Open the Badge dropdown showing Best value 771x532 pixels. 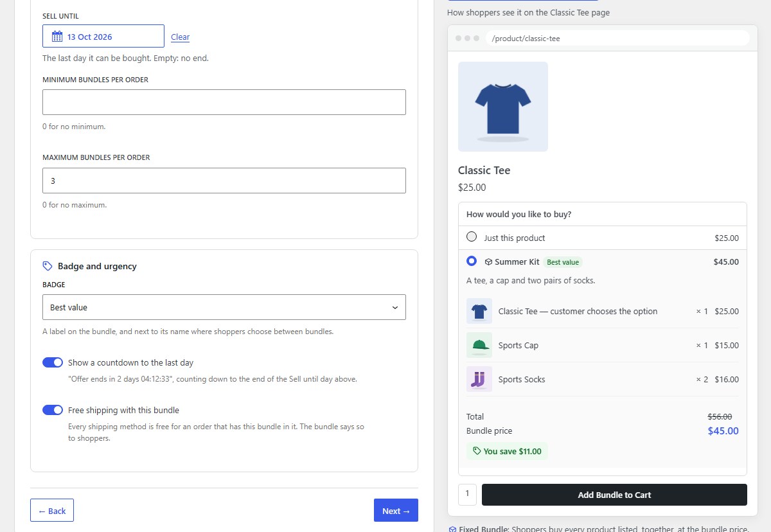(x=224, y=307)
